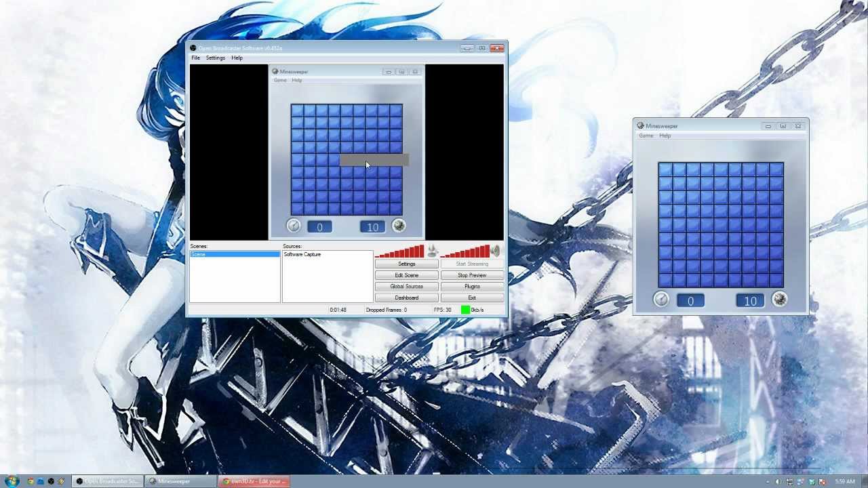
Task: Click the black round quick launch icon
Action: click(x=51, y=481)
